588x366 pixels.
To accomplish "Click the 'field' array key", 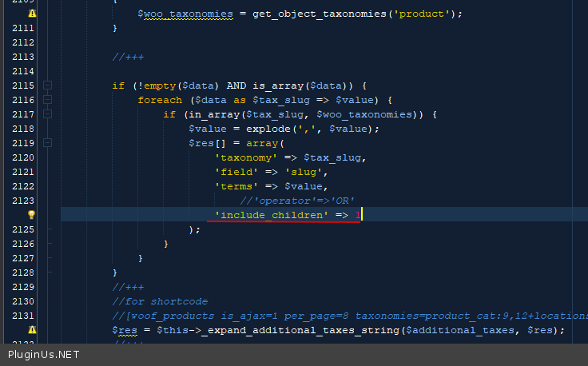I will click(x=236, y=172).
